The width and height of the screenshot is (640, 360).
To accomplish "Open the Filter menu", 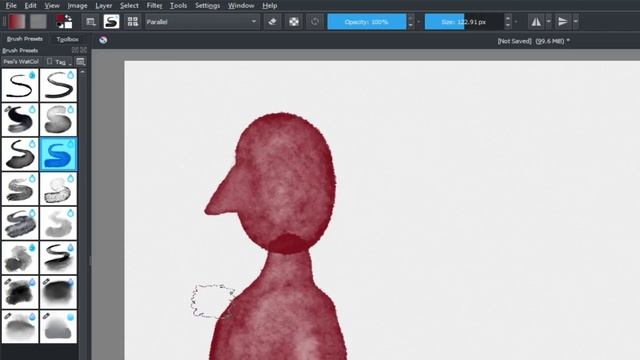I will [x=154, y=5].
